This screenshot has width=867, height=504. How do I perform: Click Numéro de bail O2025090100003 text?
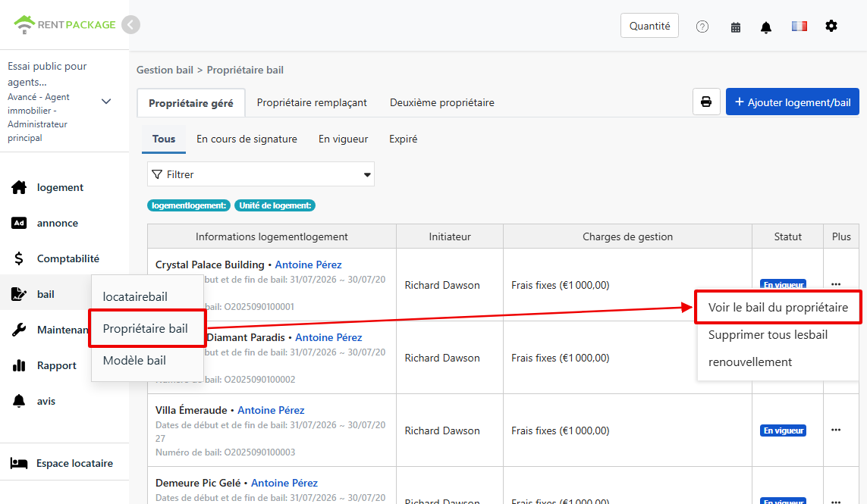[225, 452]
